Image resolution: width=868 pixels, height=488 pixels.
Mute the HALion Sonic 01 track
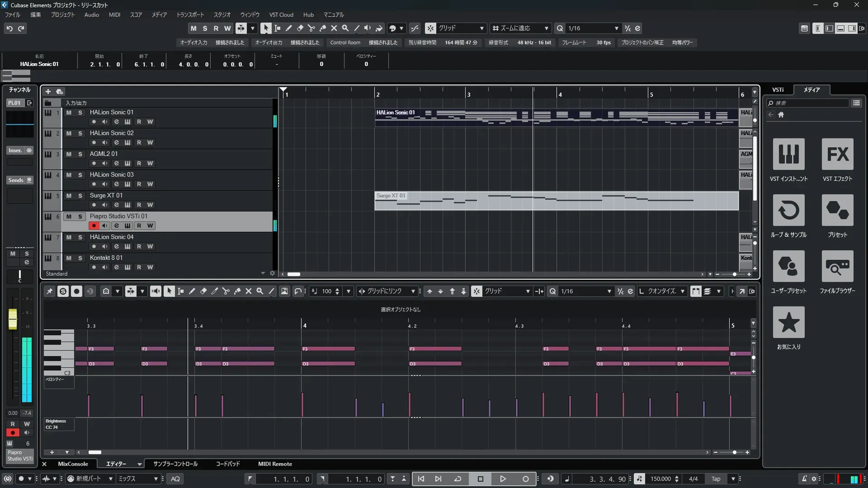pyautogui.click(x=69, y=113)
